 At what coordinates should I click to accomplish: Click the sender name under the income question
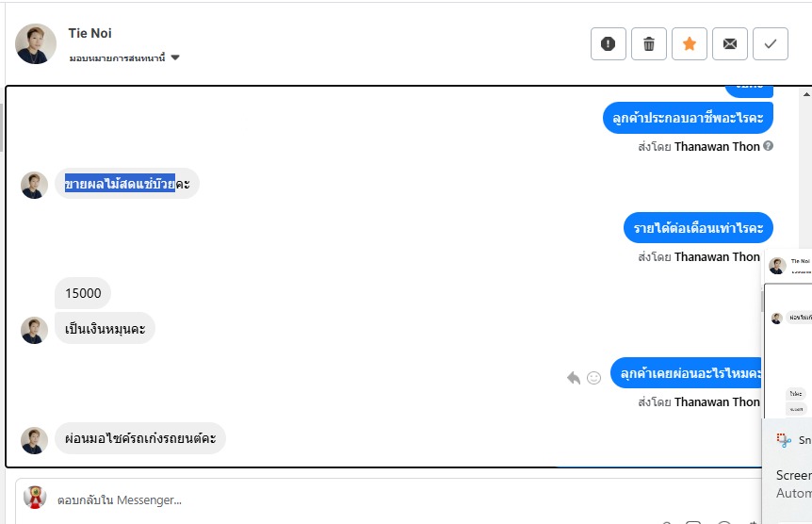(717, 256)
